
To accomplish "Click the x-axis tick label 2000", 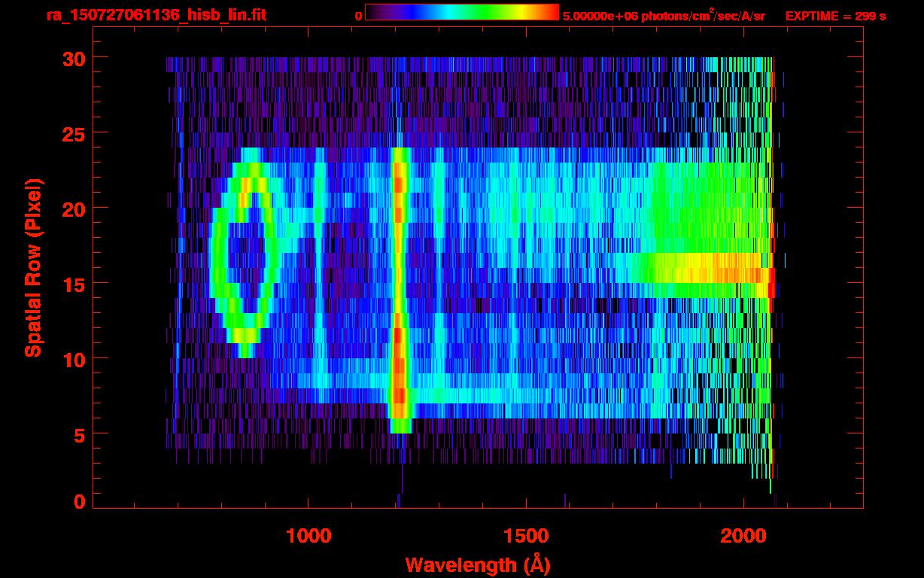I will pyautogui.click(x=743, y=535).
